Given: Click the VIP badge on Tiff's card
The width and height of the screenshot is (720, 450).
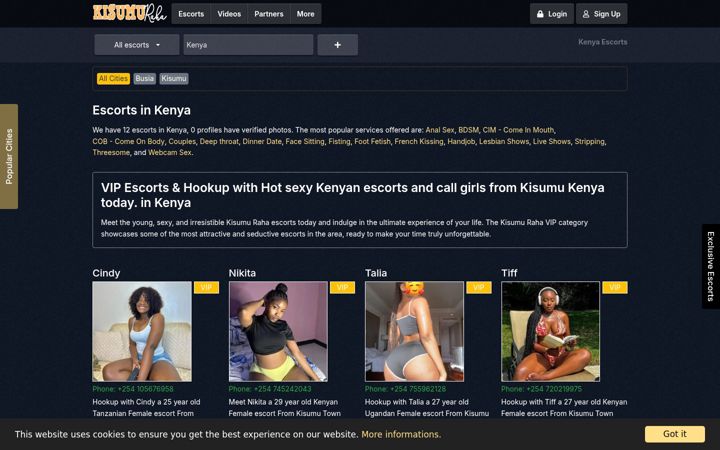Looking at the screenshot, I should [x=615, y=287].
